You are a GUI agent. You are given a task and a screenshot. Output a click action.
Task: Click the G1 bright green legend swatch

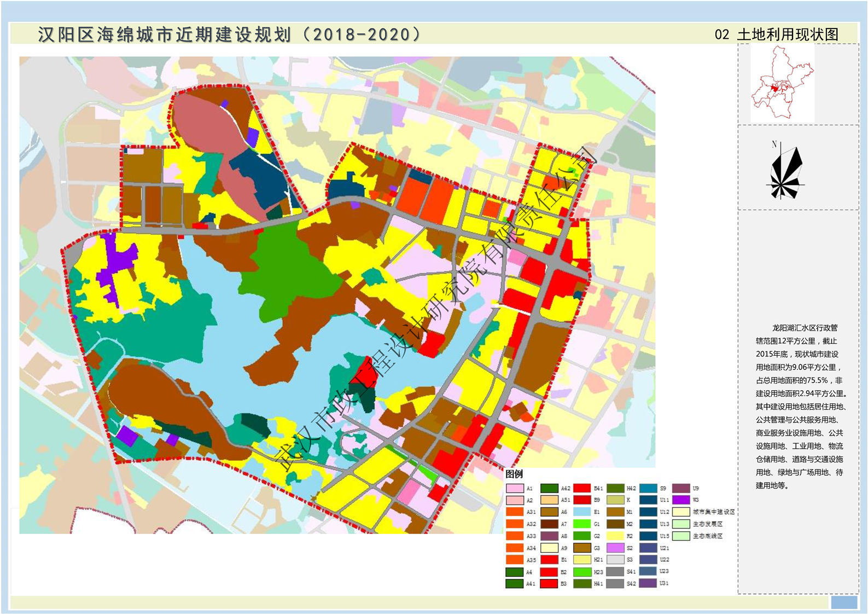pos(582,524)
